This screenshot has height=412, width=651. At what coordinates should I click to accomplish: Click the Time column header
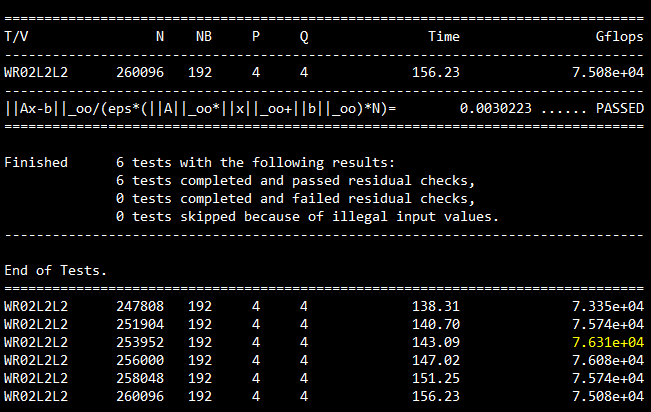[x=444, y=36]
